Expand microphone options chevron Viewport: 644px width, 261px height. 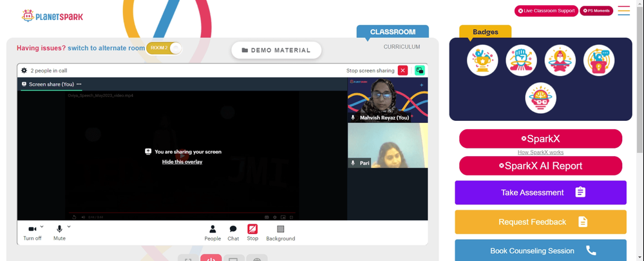click(69, 226)
